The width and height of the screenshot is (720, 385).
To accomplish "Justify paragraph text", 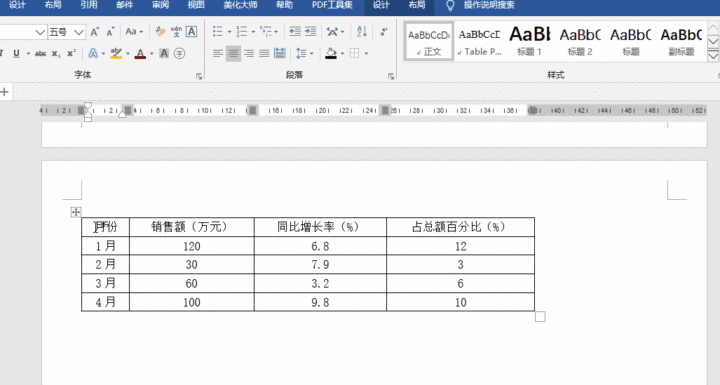I will [x=264, y=53].
